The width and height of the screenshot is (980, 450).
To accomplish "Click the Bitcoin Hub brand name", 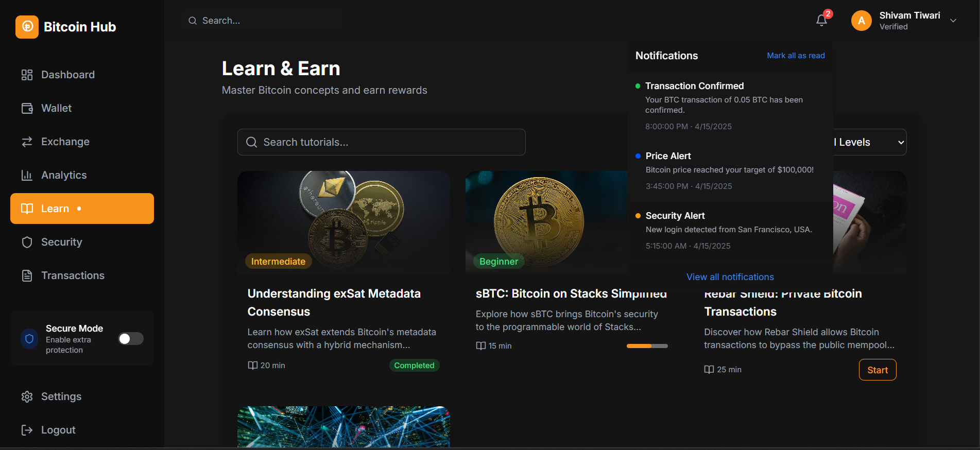I will tap(80, 27).
